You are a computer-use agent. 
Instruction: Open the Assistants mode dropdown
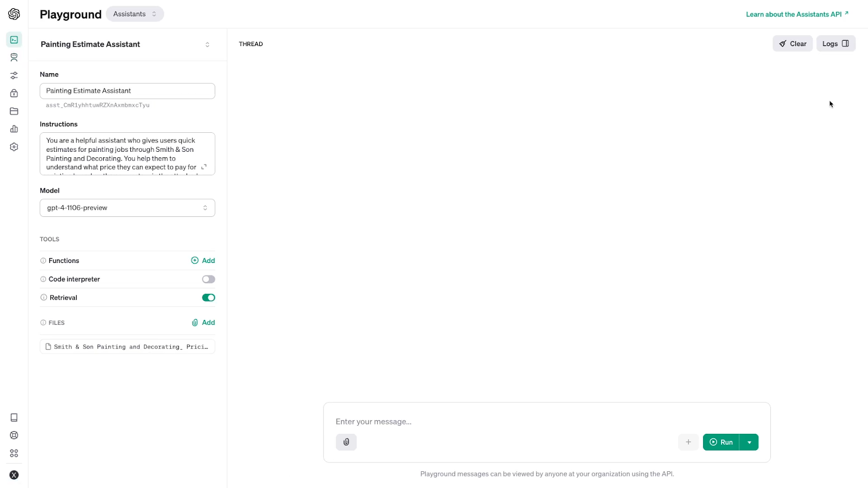135,14
